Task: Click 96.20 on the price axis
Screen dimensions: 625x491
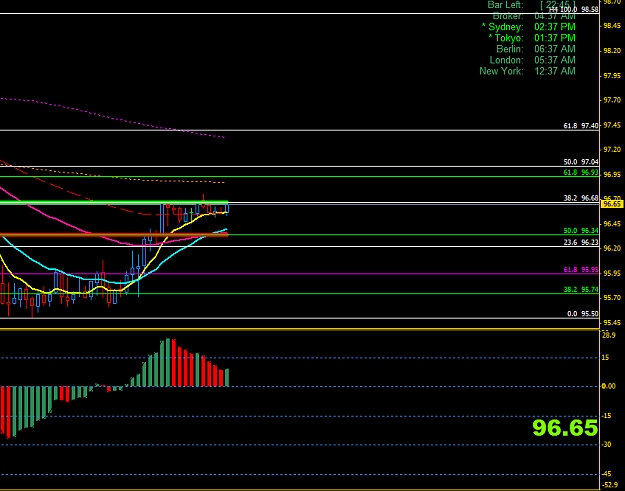Action: [x=612, y=248]
